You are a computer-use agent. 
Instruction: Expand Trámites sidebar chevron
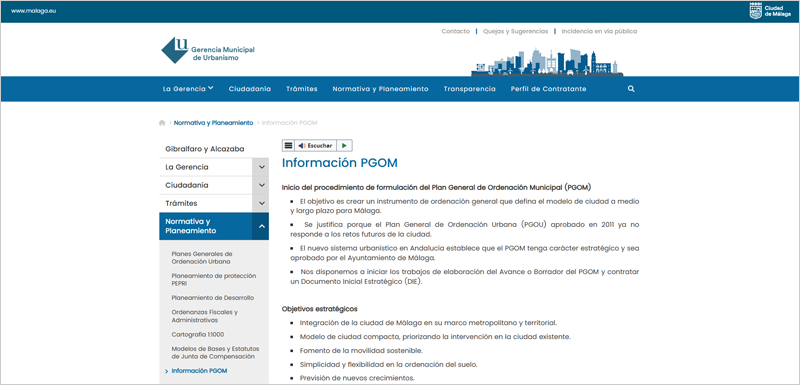point(261,203)
